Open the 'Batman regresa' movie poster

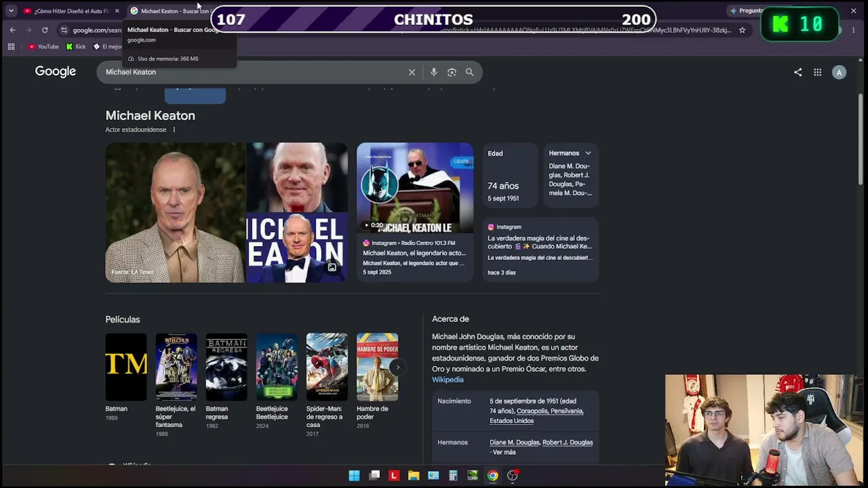(226, 367)
